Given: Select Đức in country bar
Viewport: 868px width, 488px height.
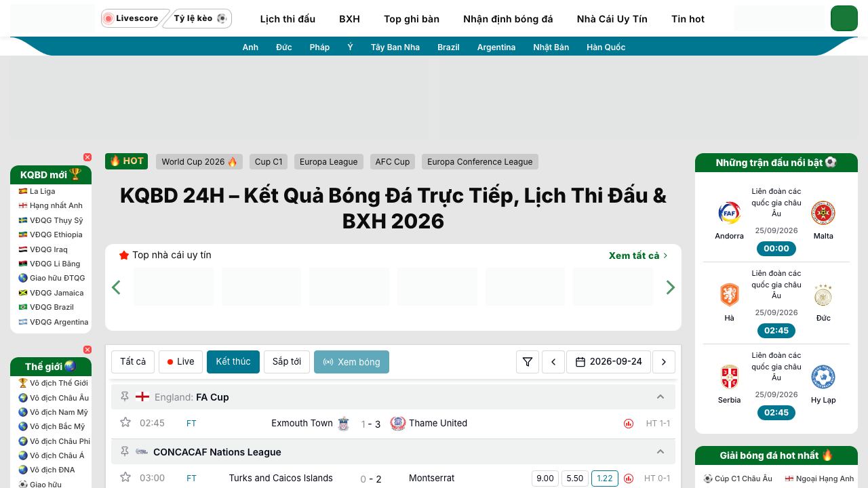Looking at the screenshot, I should (x=284, y=47).
